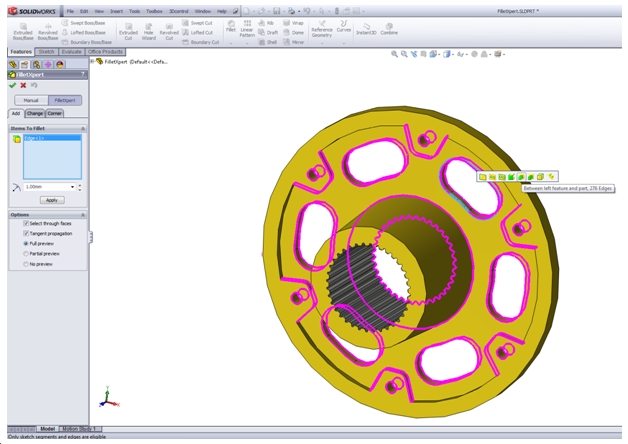Viewport: 628px width, 444px height.
Task: Click the Extruded Boss/Base tool icon
Action: tap(22, 25)
